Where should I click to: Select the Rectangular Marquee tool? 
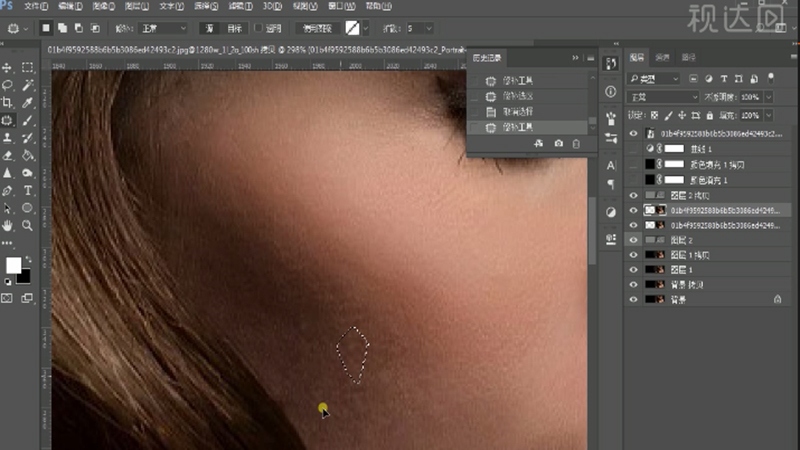click(x=28, y=67)
